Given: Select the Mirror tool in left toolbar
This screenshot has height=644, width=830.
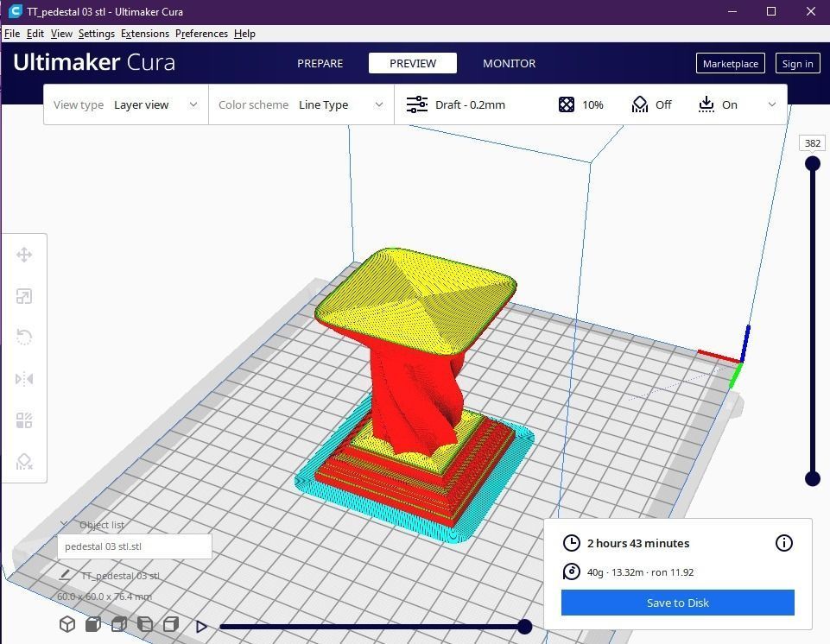Looking at the screenshot, I should 24,379.
